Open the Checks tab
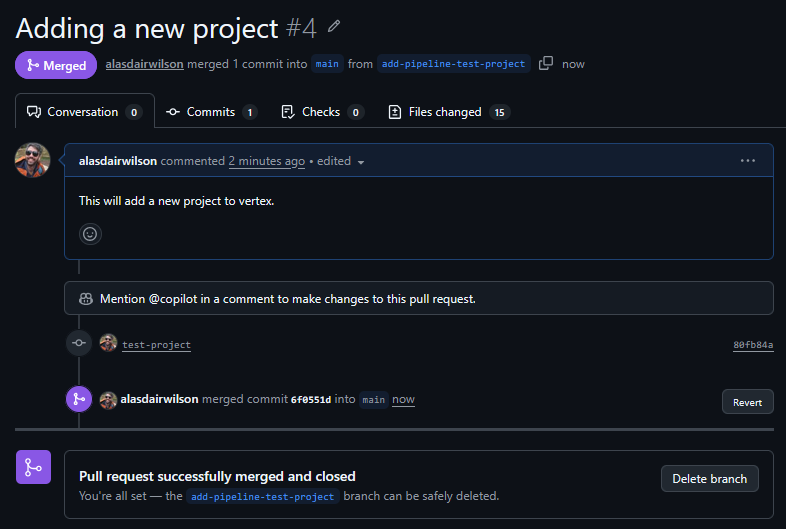 pos(322,112)
